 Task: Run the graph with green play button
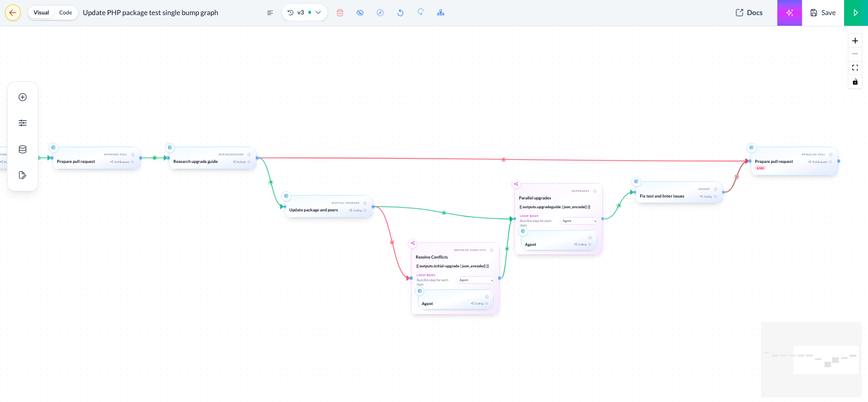pos(855,13)
